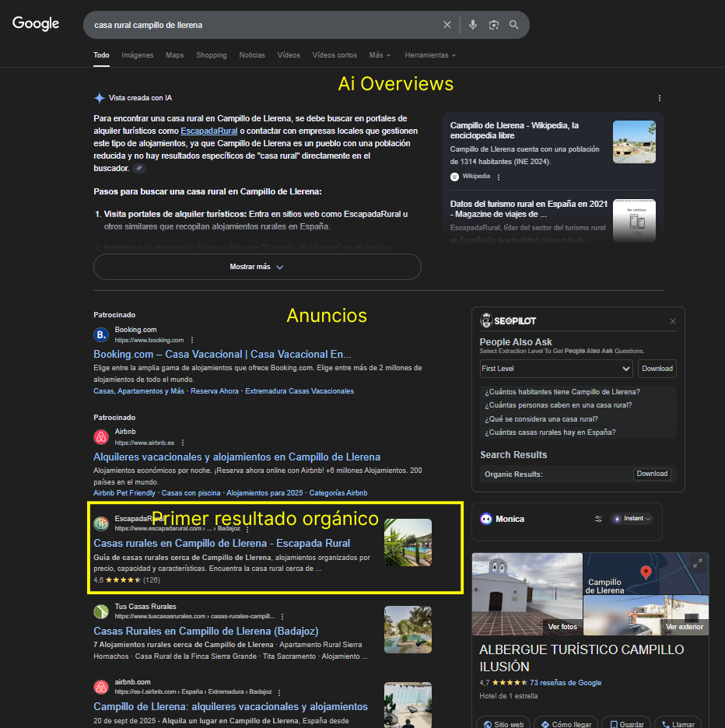The image size is (725, 728).
Task: Expand AI overview with Mostrar más
Action: pos(257,267)
